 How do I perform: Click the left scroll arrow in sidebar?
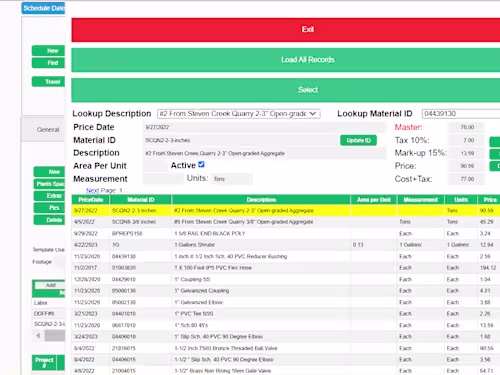(x=38, y=336)
